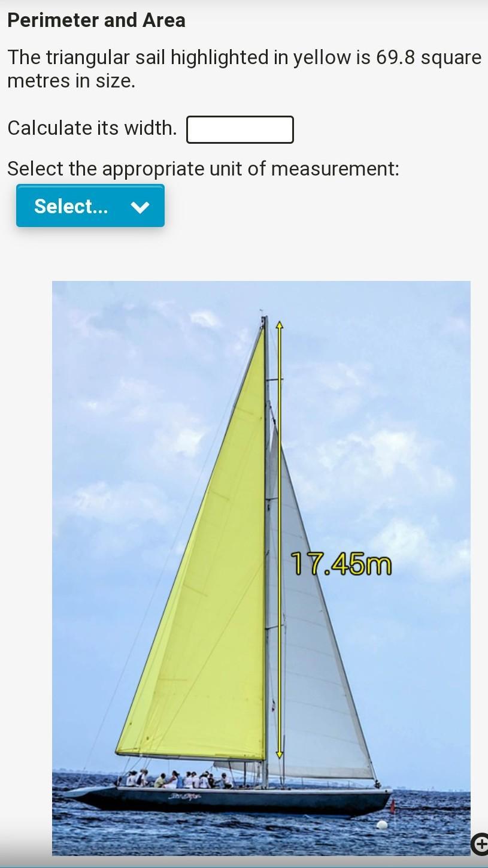Click the small red flag near the boat bow
The image size is (488, 868).
(x=393, y=806)
